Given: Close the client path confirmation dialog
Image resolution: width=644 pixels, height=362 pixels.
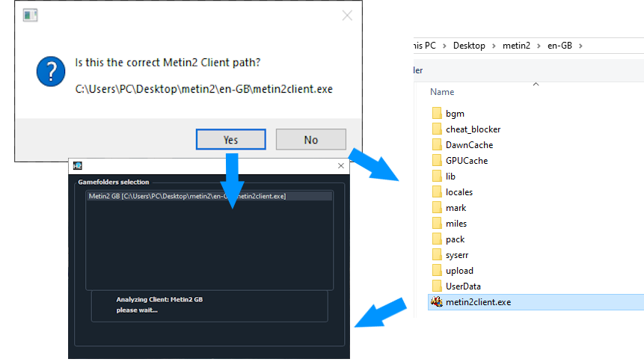Looking at the screenshot, I should pos(347,16).
